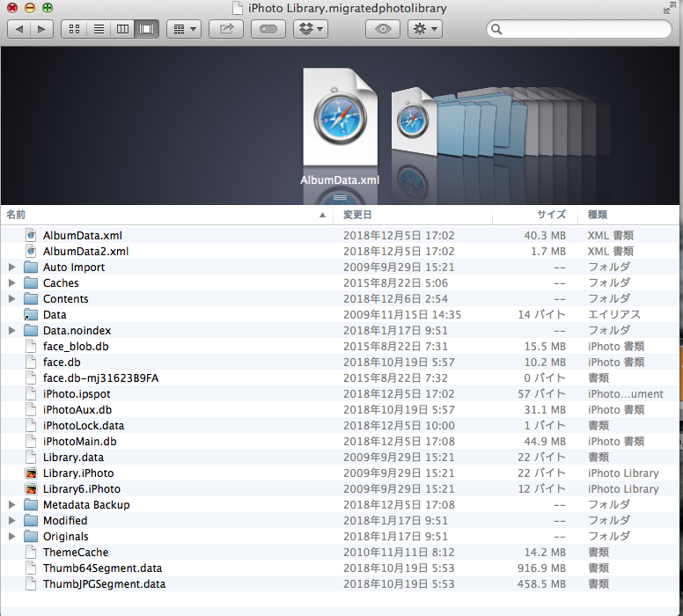Screen dimensions: 683x616
Task: Select the iPhotoAux.db file name
Action: tap(77, 409)
